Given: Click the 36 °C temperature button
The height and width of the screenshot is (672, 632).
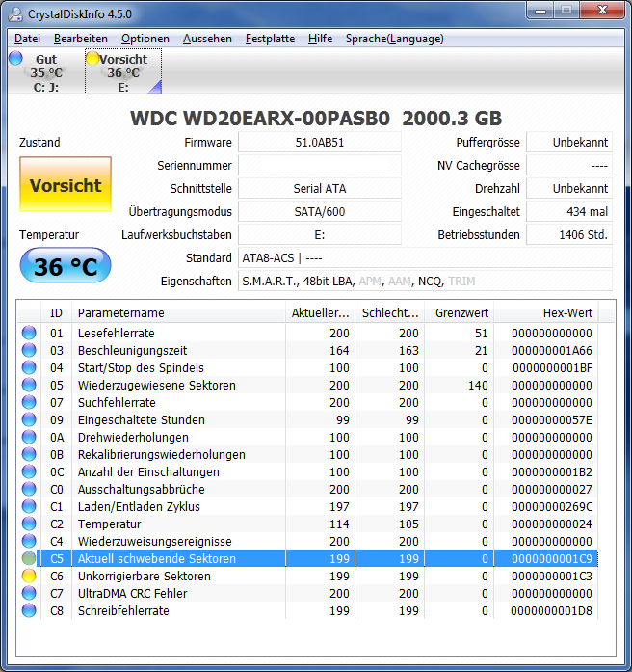Looking at the screenshot, I should (x=66, y=266).
